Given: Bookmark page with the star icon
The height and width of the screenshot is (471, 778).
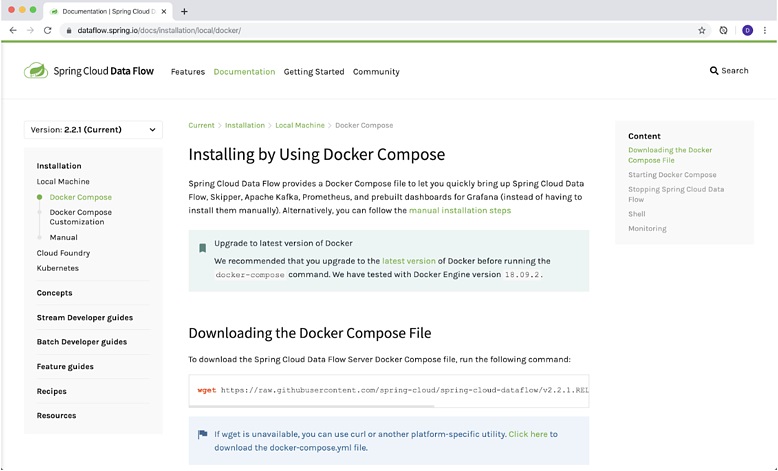Looking at the screenshot, I should click(x=702, y=30).
